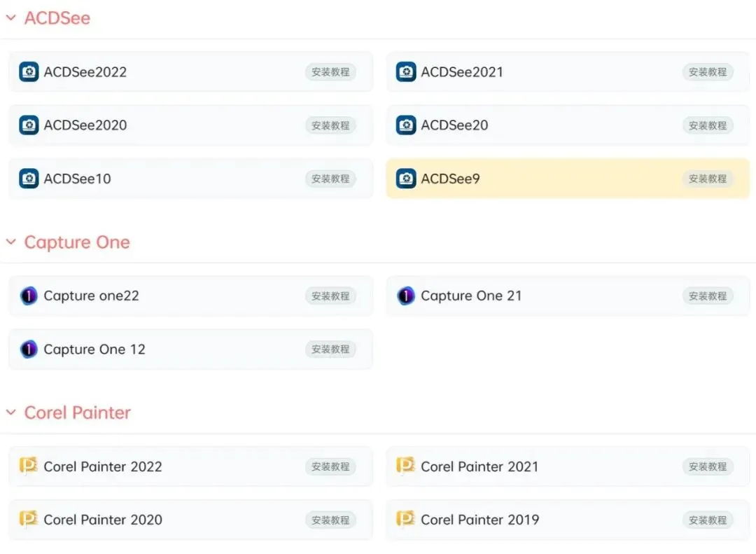756x554 pixels.
Task: Open 安装教程 for Capture One 12
Action: pyautogui.click(x=330, y=349)
